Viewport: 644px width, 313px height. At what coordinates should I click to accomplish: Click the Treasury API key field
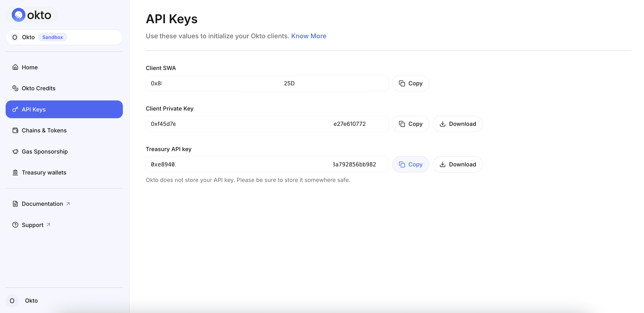pyautogui.click(x=267, y=164)
